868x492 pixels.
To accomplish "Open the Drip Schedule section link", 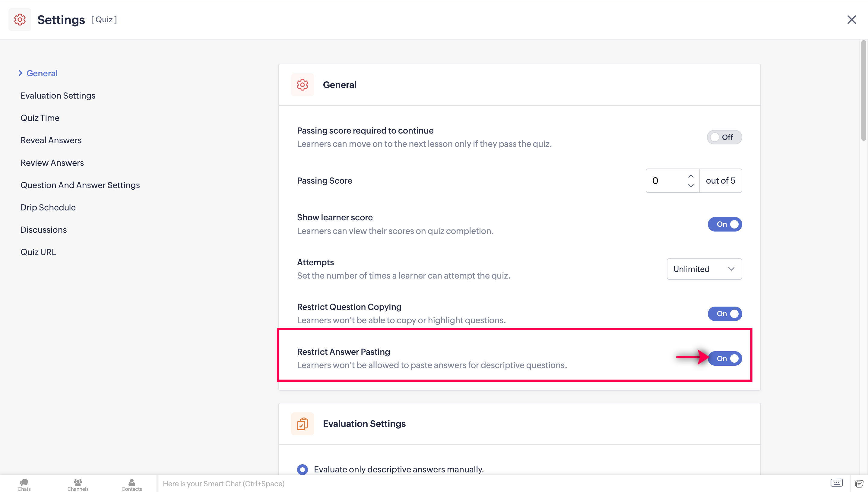I will [x=48, y=207].
